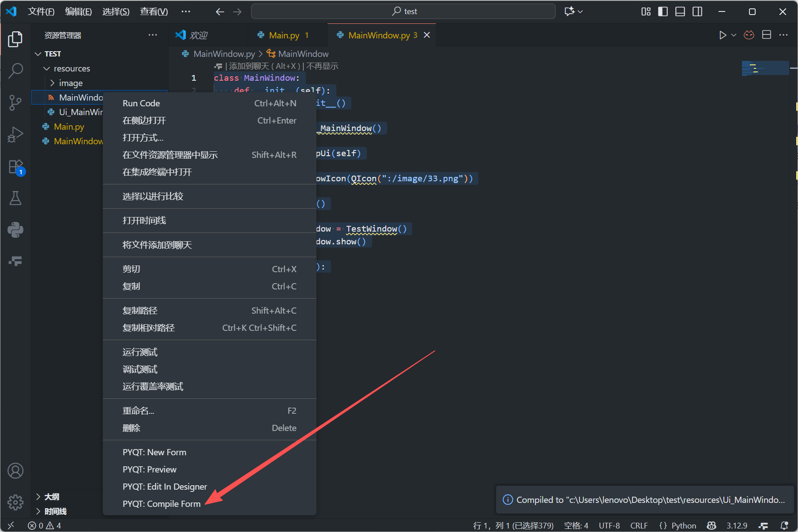Screen dimensions: 798x532
Task: Go forward with the right arrow
Action: tap(237, 11)
